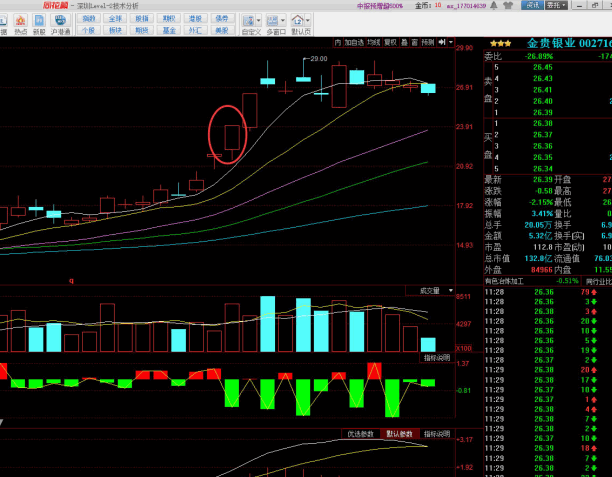This screenshot has height=477, width=612.
Task: Click the shirt skin-change icon
Action: 508,5
